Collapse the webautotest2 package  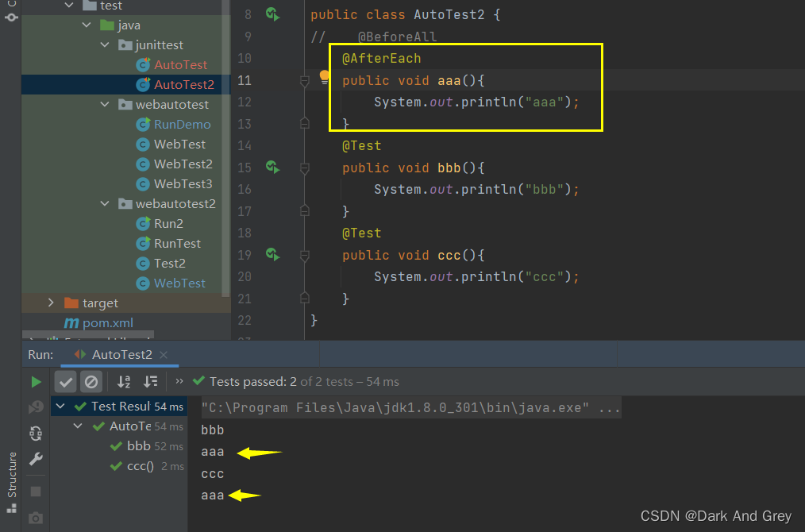(x=105, y=203)
